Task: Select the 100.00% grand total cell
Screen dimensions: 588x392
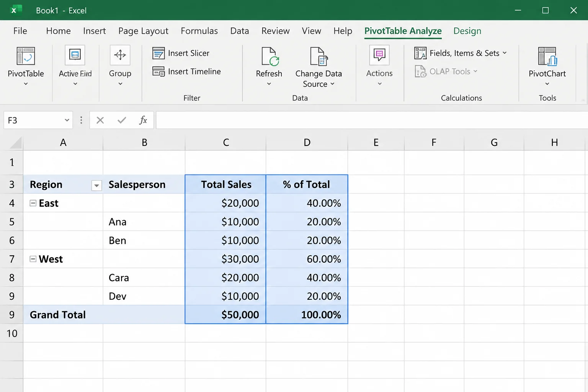Action: point(307,315)
